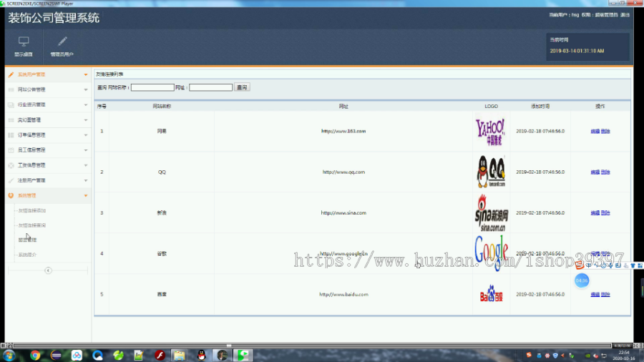Delete the 新浪 row link
This screenshot has height=362, width=644.
pyautogui.click(x=605, y=213)
